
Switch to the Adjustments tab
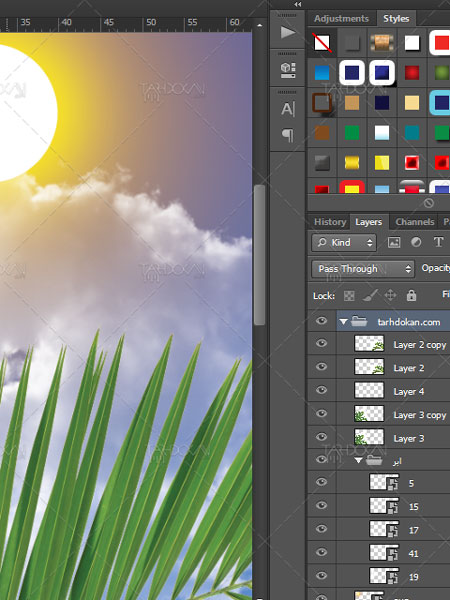click(x=341, y=18)
